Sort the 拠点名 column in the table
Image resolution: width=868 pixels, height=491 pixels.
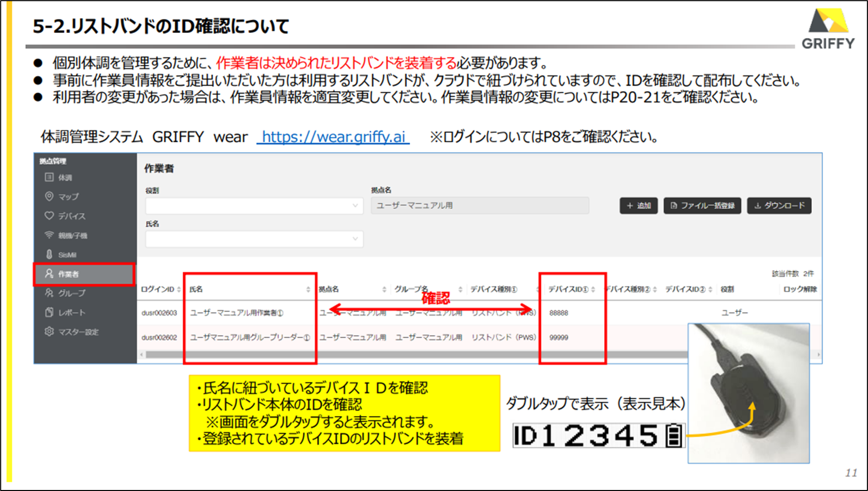(384, 289)
